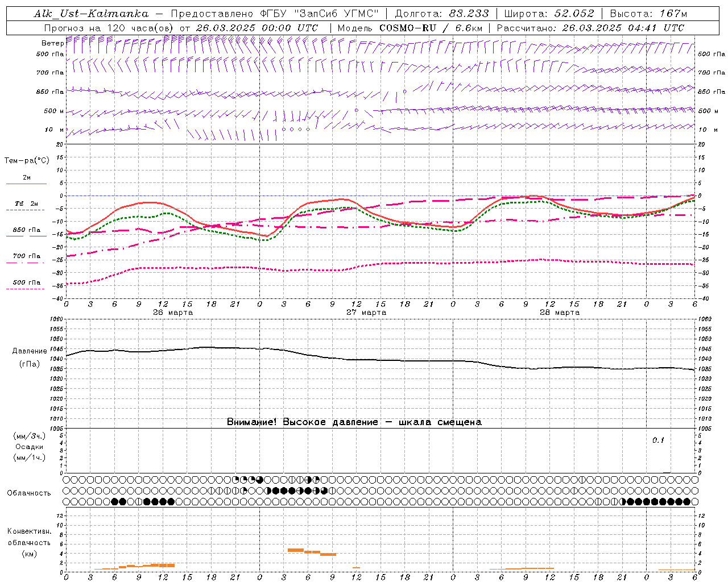
Task: Click the 'Осадки' precipitation label
Action: [30, 447]
